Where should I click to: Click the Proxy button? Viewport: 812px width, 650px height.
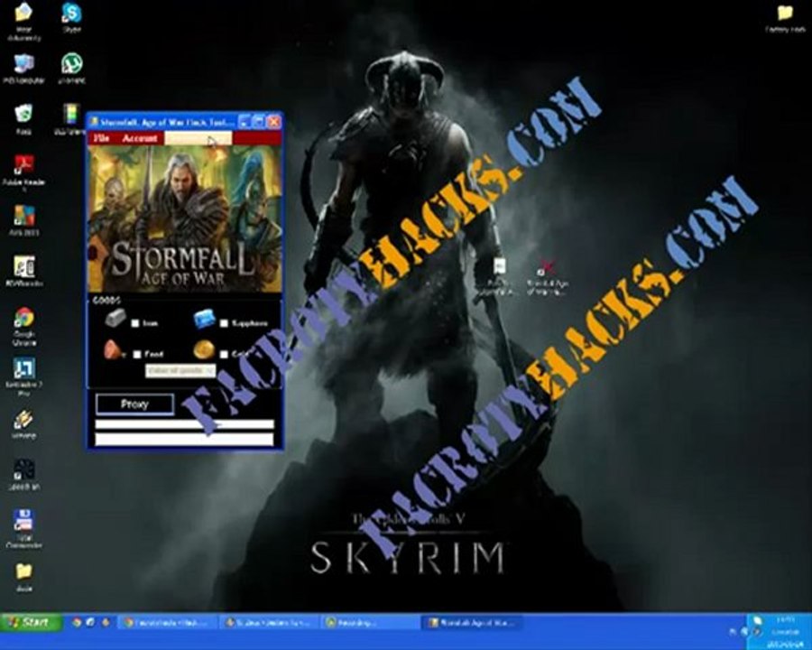134,404
